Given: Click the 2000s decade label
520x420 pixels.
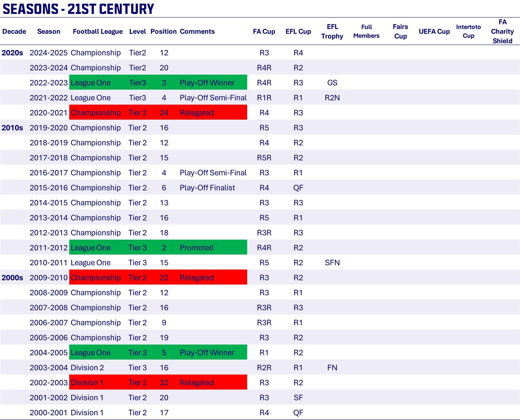Looking at the screenshot, I should click(12, 277).
